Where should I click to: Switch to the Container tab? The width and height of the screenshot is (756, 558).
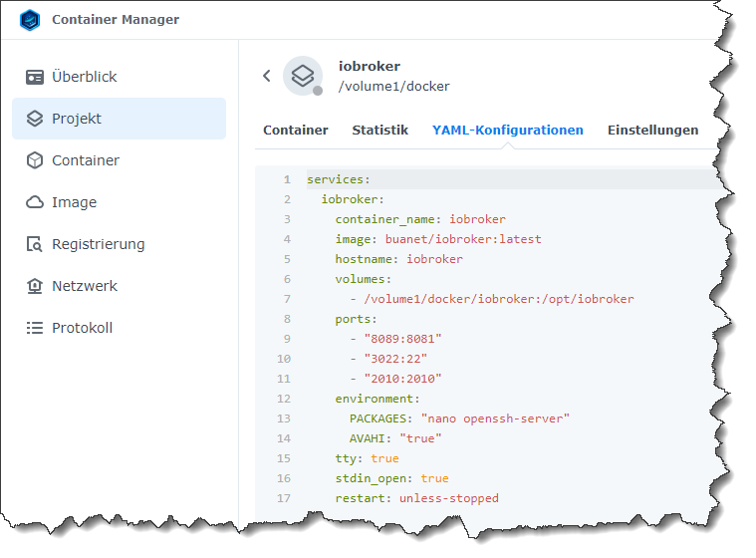295,130
